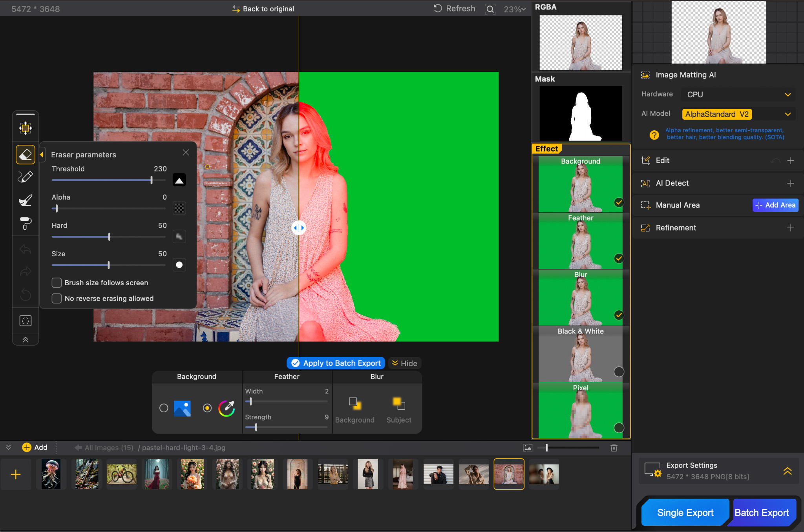The width and height of the screenshot is (804, 532).
Task: Switch to Batch Export tab
Action: (762, 512)
